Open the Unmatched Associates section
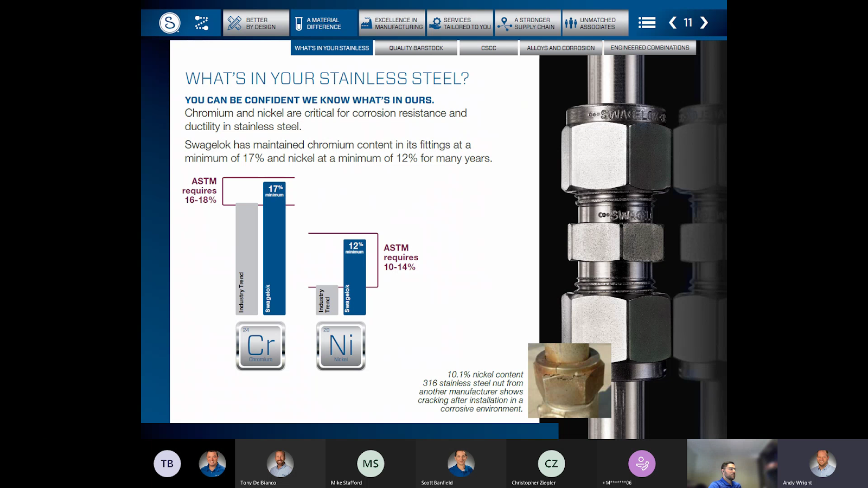This screenshot has width=868, height=488. click(x=596, y=23)
